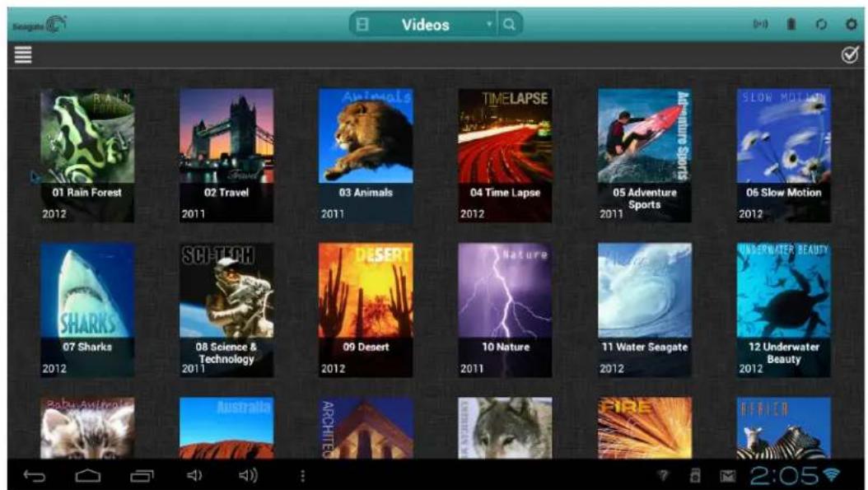The width and height of the screenshot is (868, 490).
Task: Open the hamburger list menu
Action: [x=23, y=55]
